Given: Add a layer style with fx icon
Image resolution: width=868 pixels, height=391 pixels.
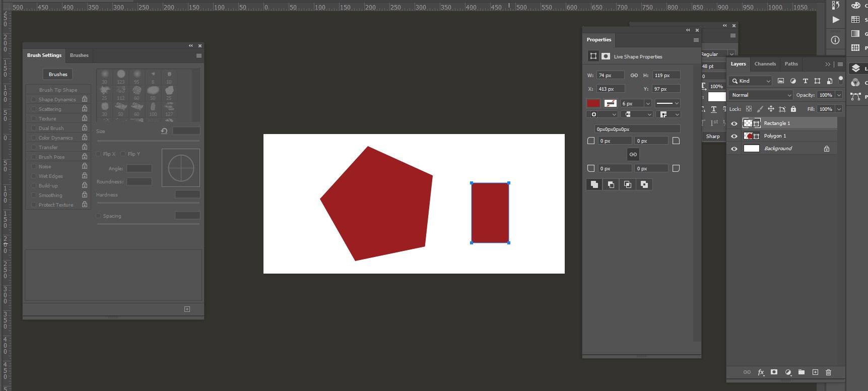Looking at the screenshot, I should coord(761,372).
